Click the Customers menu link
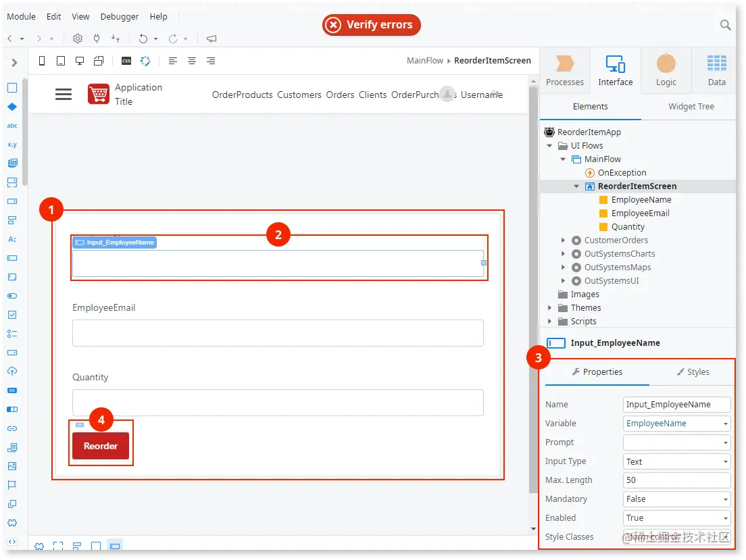Viewport: 746px width, 560px height. coord(299,95)
